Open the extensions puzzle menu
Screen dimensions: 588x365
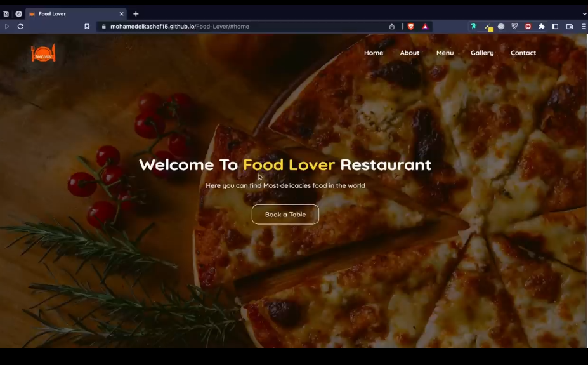point(542,26)
